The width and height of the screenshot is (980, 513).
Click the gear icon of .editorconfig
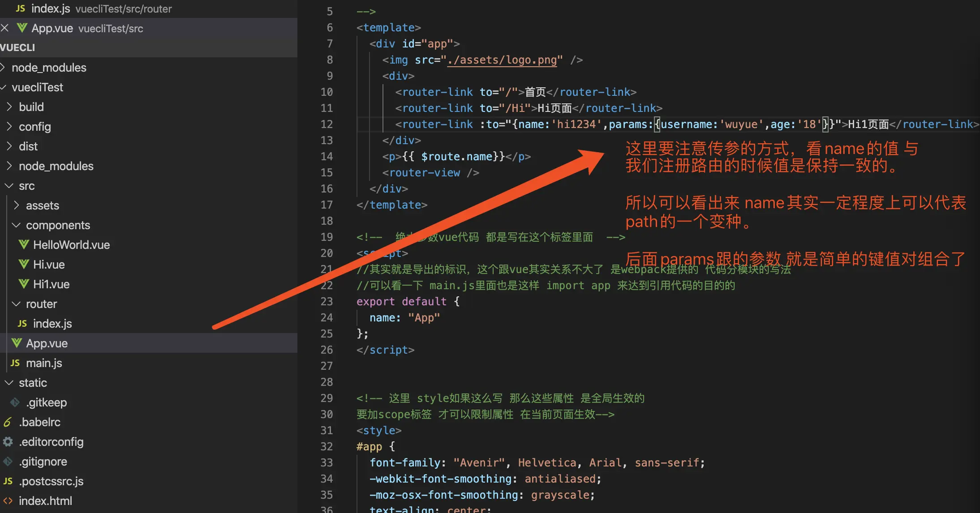pos(8,442)
